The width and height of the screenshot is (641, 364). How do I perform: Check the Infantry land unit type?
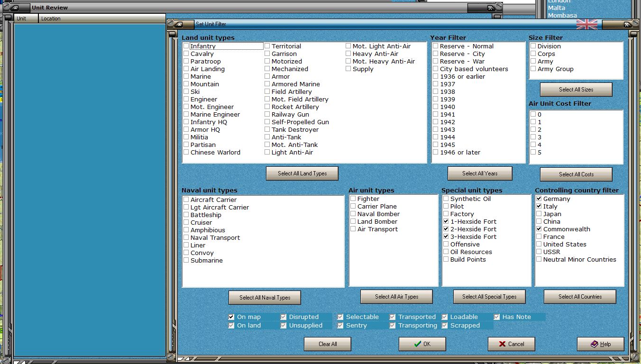(x=186, y=46)
